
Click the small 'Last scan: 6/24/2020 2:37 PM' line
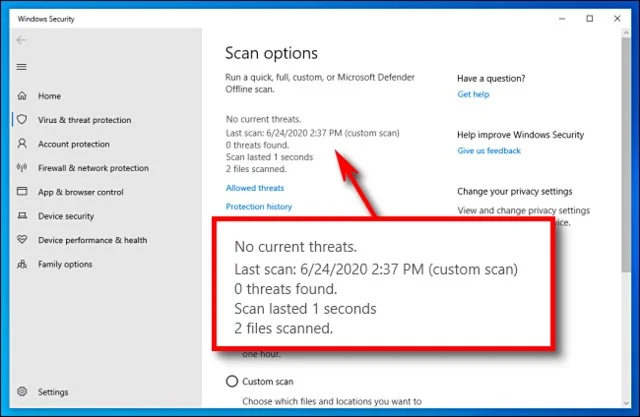coord(313,133)
